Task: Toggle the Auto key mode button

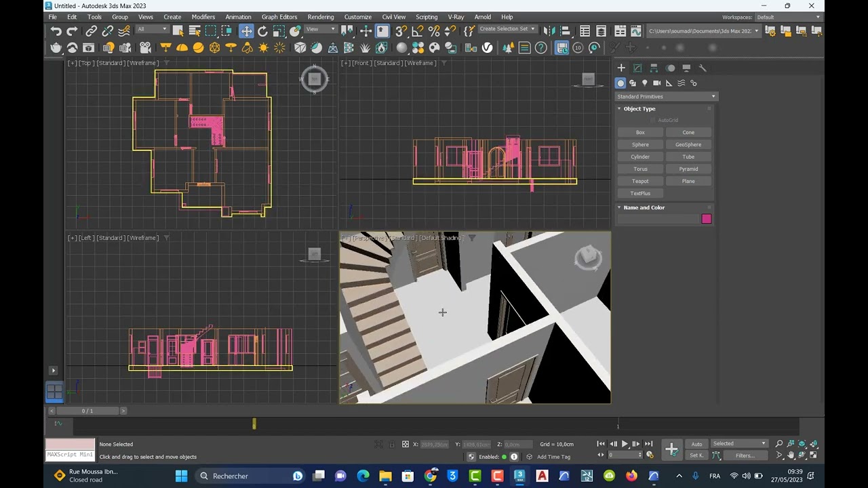Action: click(x=696, y=444)
